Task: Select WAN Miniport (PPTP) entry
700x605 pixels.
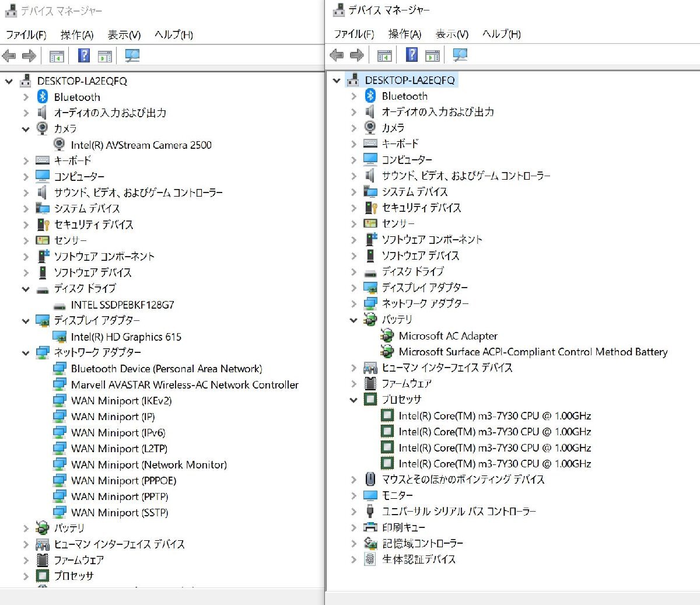Action: click(120, 497)
